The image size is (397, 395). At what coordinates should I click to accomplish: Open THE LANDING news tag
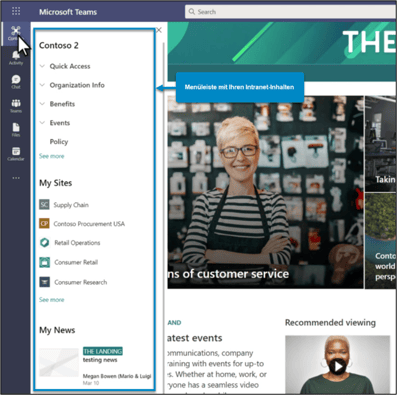[103, 351]
